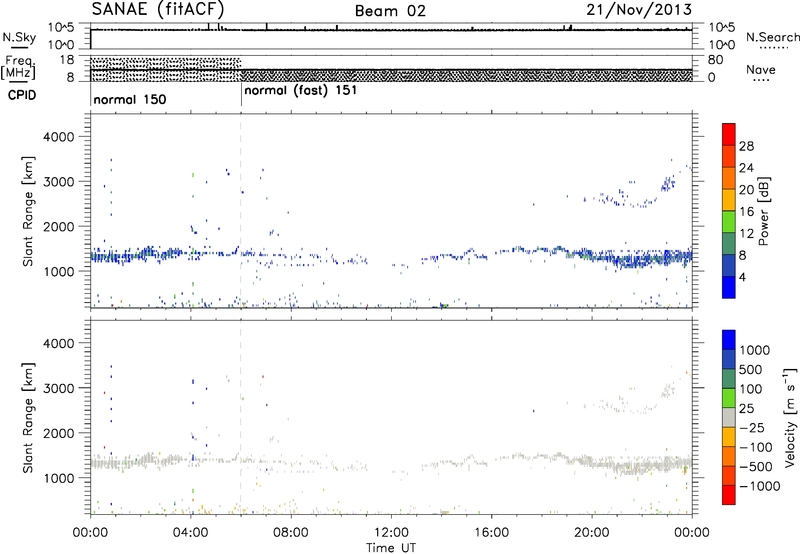Image resolution: width=800 pixels, height=554 pixels.
Task: Click the 'normal 150' CPID text
Action: coord(130,99)
